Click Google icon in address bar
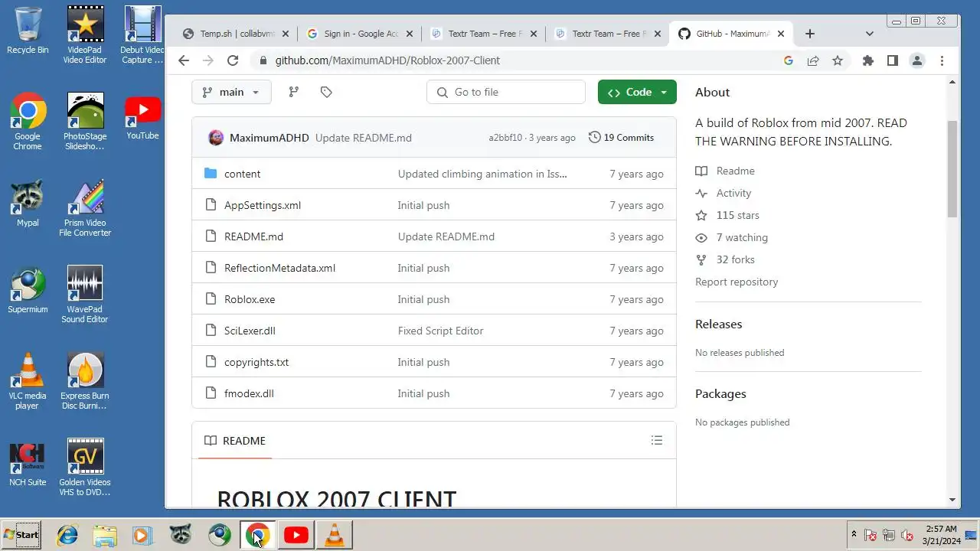The height and width of the screenshot is (551, 980). (x=789, y=60)
